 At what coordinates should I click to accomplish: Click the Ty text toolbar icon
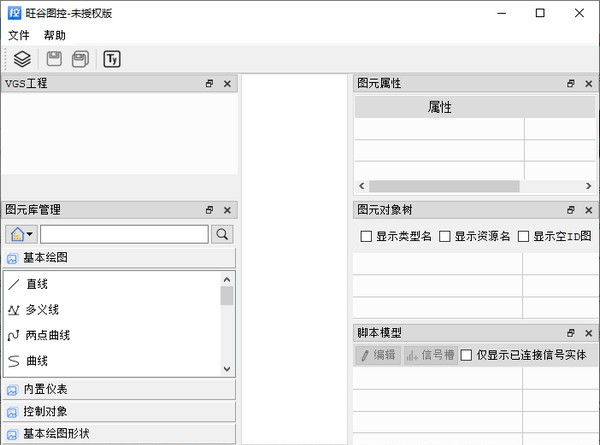(112, 59)
